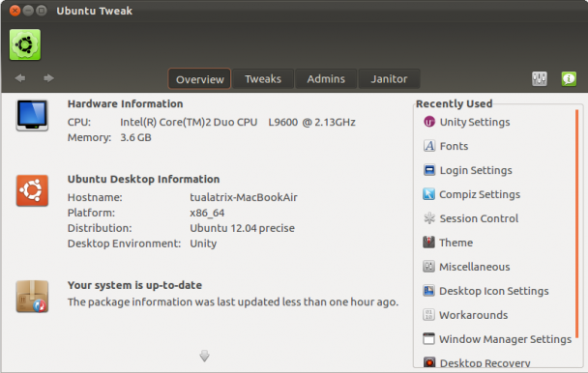Switch to the Tweaks tab

coord(263,79)
